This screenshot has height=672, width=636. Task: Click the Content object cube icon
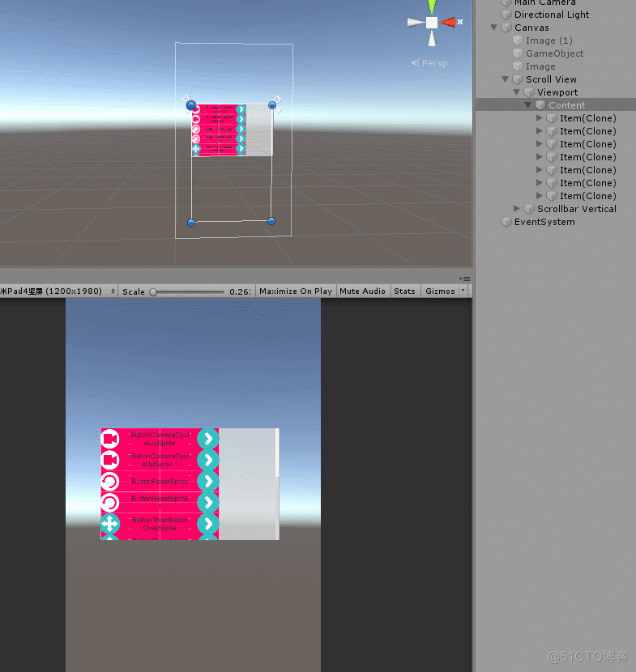[540, 105]
